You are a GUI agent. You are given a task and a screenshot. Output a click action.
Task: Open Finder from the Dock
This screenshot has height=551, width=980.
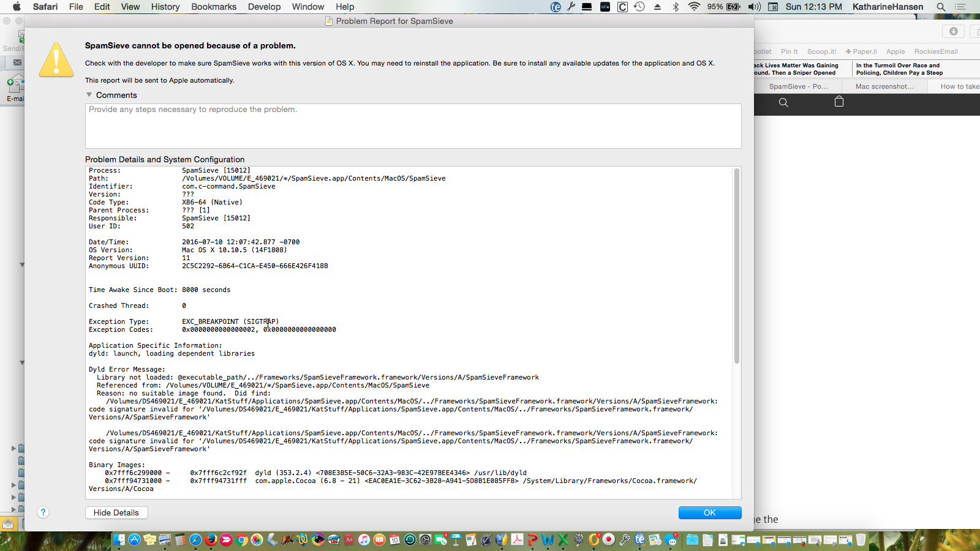tap(119, 539)
